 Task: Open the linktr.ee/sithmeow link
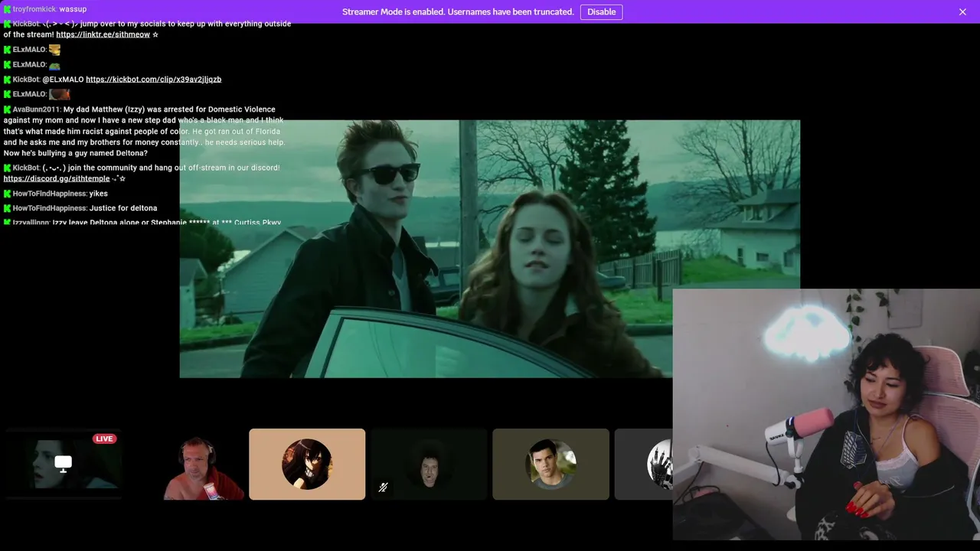(x=103, y=34)
